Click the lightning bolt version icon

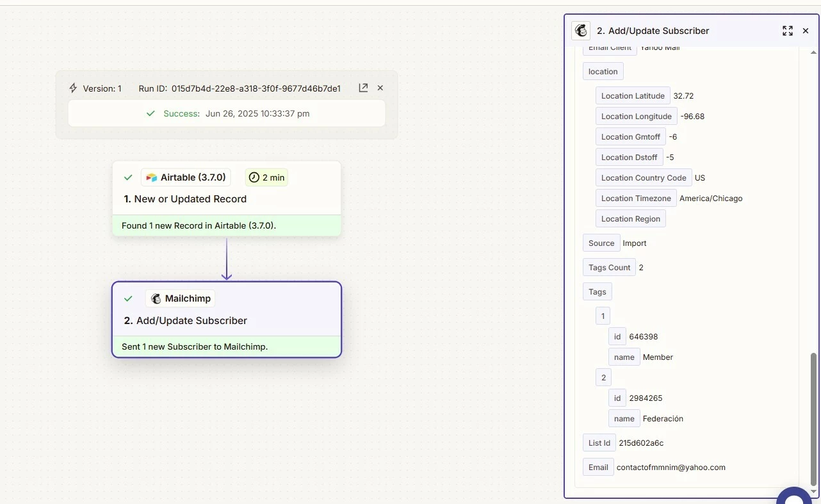click(73, 88)
